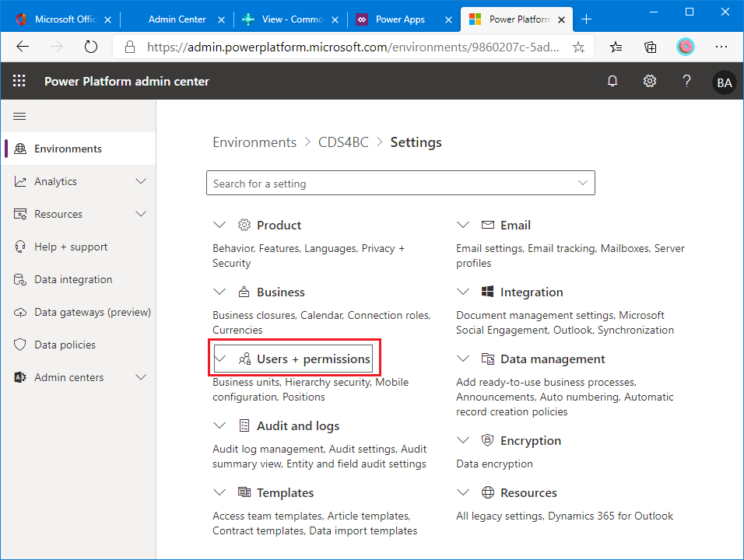Image resolution: width=744 pixels, height=560 pixels.
Task: Open Hierarchy security link
Action: [328, 382]
